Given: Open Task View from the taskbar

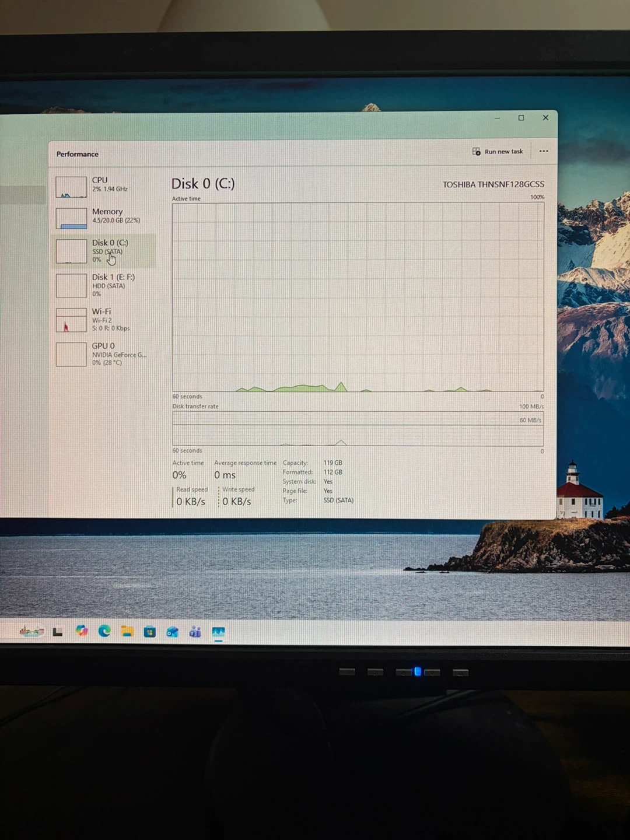Looking at the screenshot, I should pyautogui.click(x=58, y=632).
